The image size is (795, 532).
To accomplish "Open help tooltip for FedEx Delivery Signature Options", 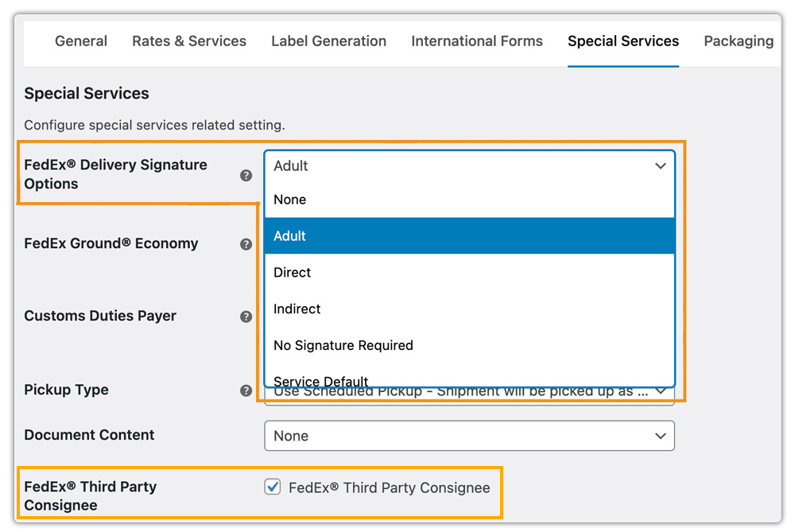I will click(x=246, y=176).
